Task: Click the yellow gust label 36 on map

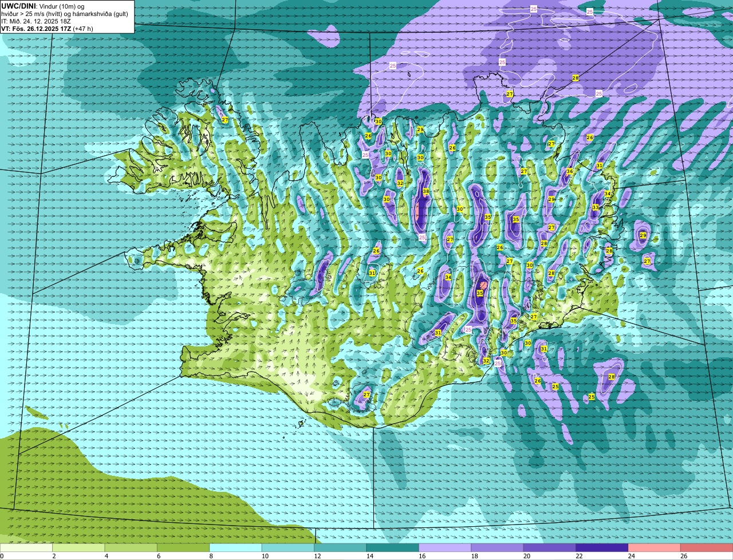Action: click(570, 171)
